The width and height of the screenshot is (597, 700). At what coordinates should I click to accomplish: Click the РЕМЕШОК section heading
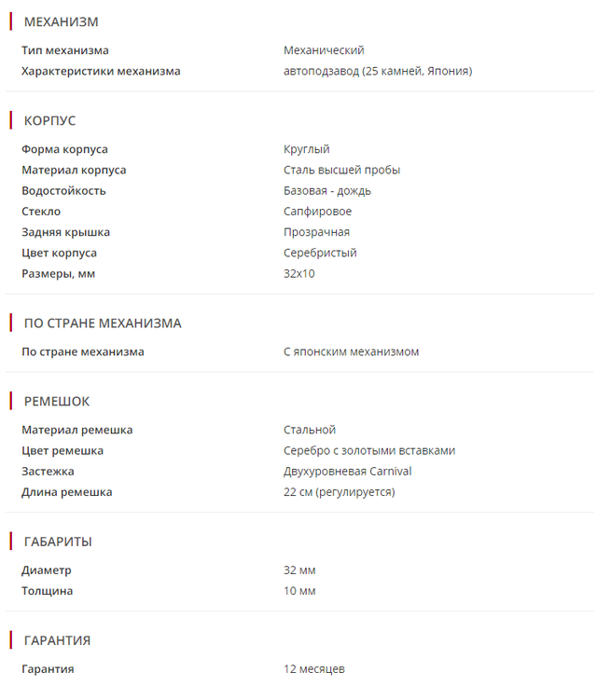tap(57, 402)
